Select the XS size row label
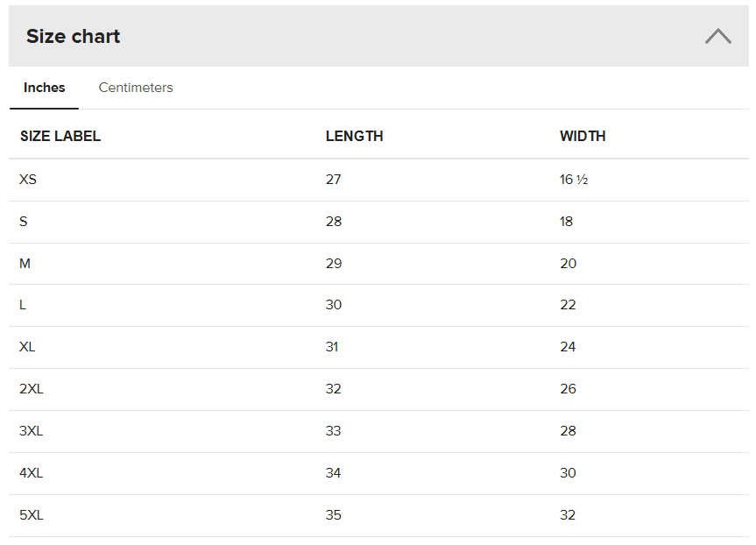Viewport: 756px width, 545px height. (28, 180)
